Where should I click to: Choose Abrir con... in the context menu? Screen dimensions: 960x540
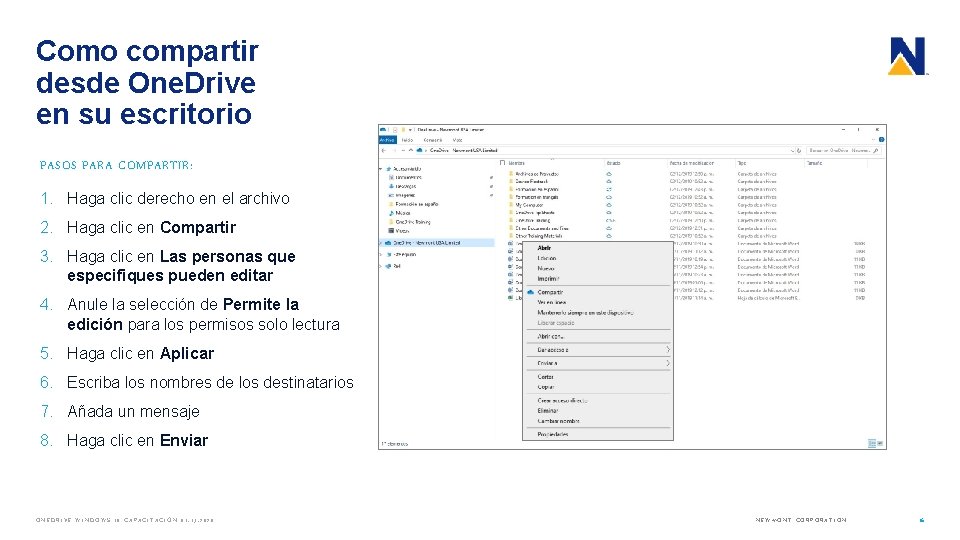[x=550, y=336]
